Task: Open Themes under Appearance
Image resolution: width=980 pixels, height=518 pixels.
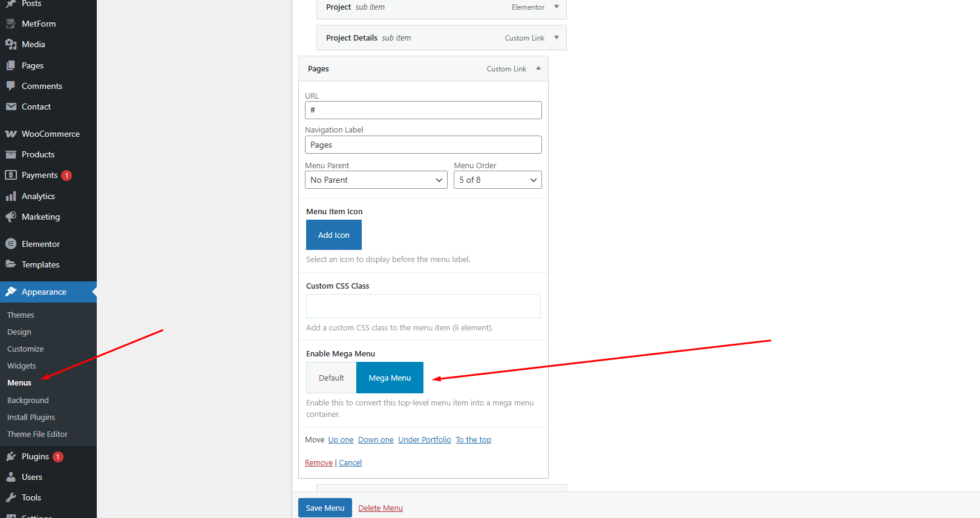Action: pyautogui.click(x=21, y=315)
